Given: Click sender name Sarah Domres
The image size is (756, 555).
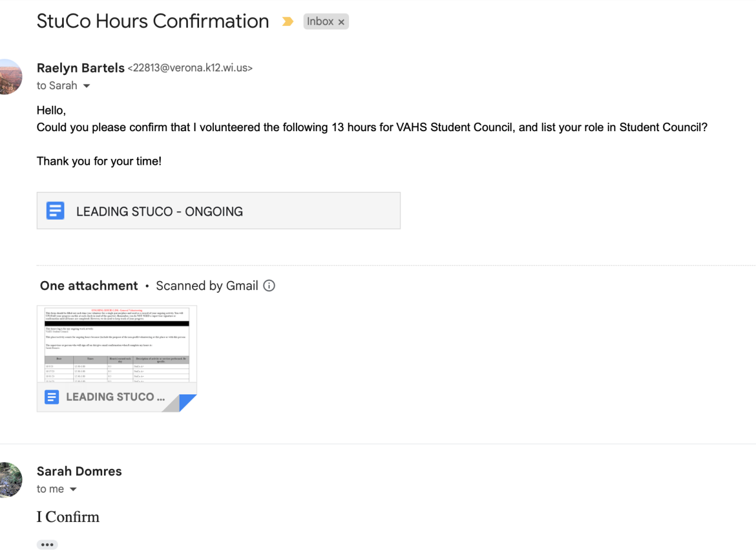Looking at the screenshot, I should (x=79, y=471).
